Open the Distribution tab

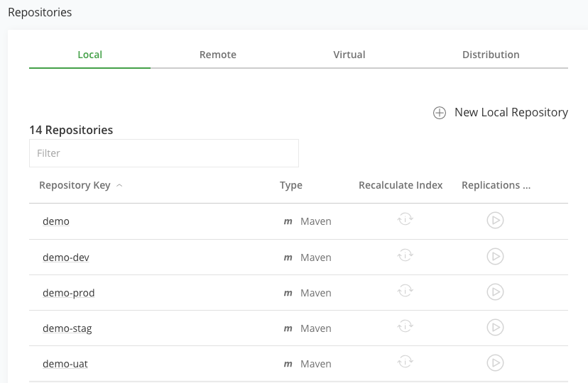491,55
